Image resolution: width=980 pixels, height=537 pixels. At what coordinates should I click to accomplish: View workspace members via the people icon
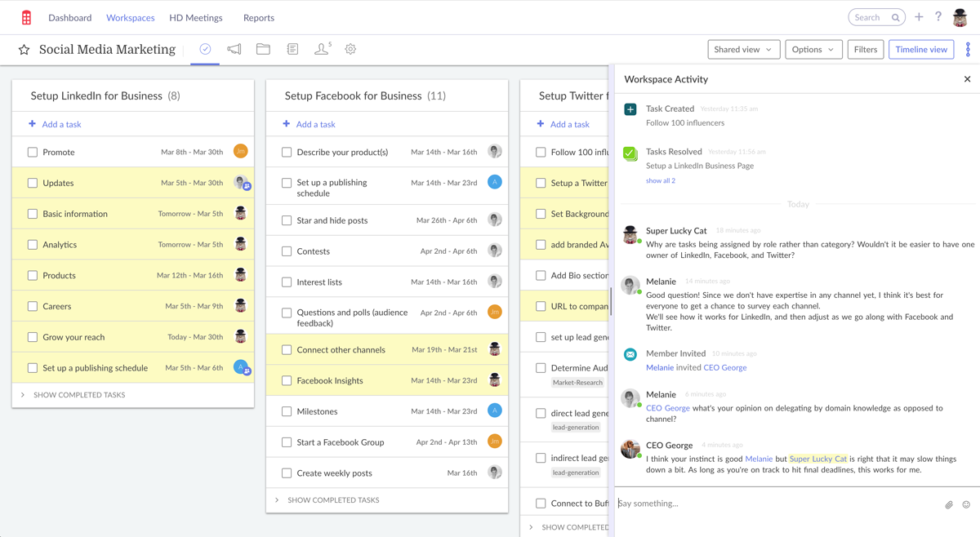pyautogui.click(x=321, y=49)
